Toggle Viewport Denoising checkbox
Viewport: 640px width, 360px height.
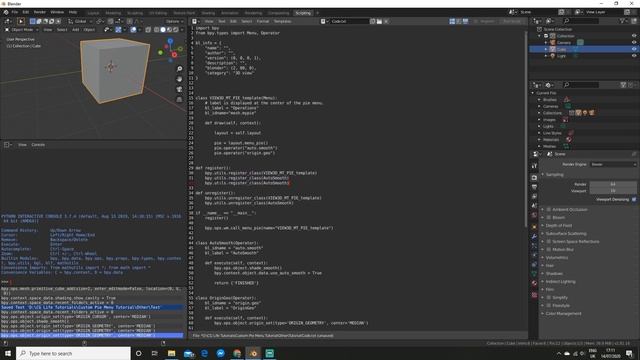click(634, 199)
